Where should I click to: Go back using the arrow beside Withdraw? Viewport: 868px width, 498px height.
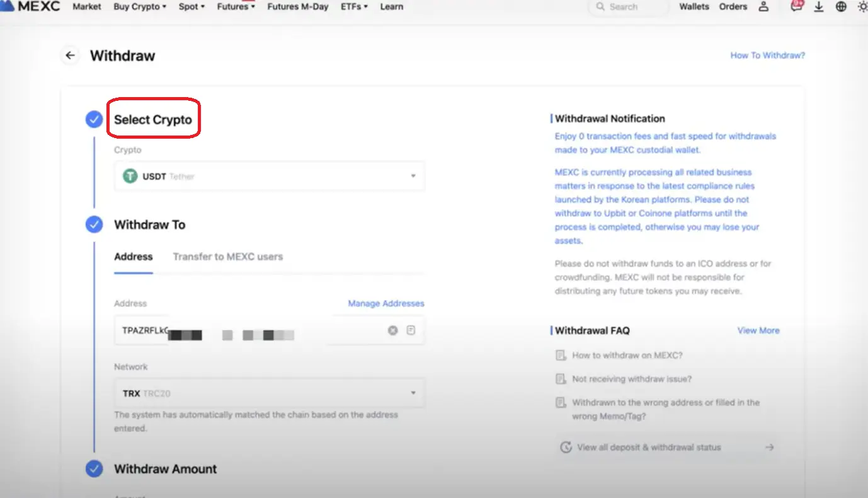[70, 55]
